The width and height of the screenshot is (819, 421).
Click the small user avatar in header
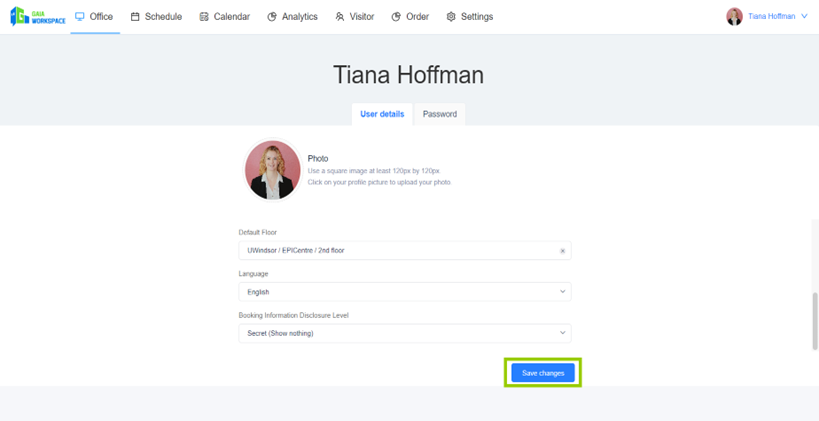coord(734,17)
